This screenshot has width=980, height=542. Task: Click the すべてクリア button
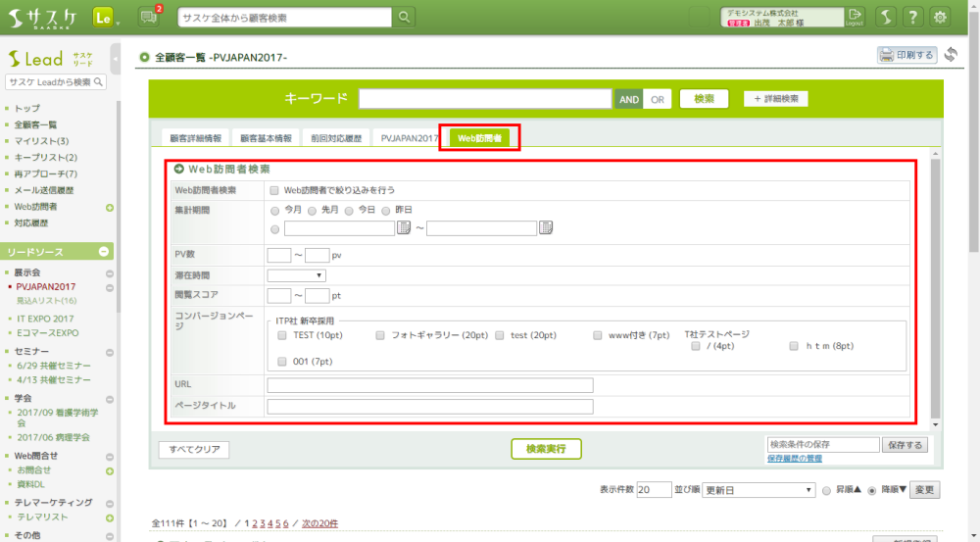(x=194, y=450)
